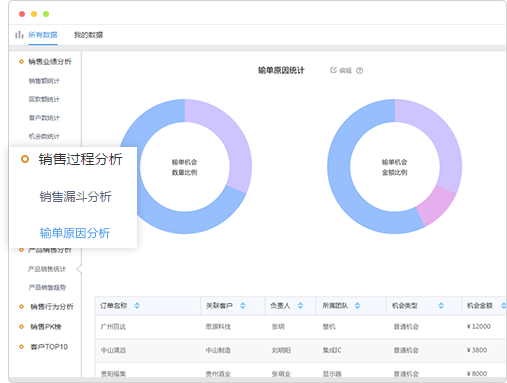
Task: Select the 销售过程分析 heading
Action: (80, 159)
